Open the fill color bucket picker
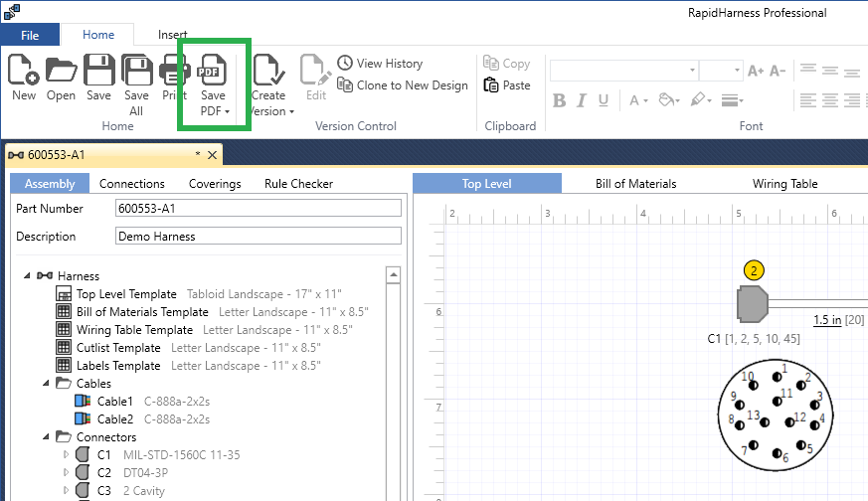 pyautogui.click(x=669, y=100)
